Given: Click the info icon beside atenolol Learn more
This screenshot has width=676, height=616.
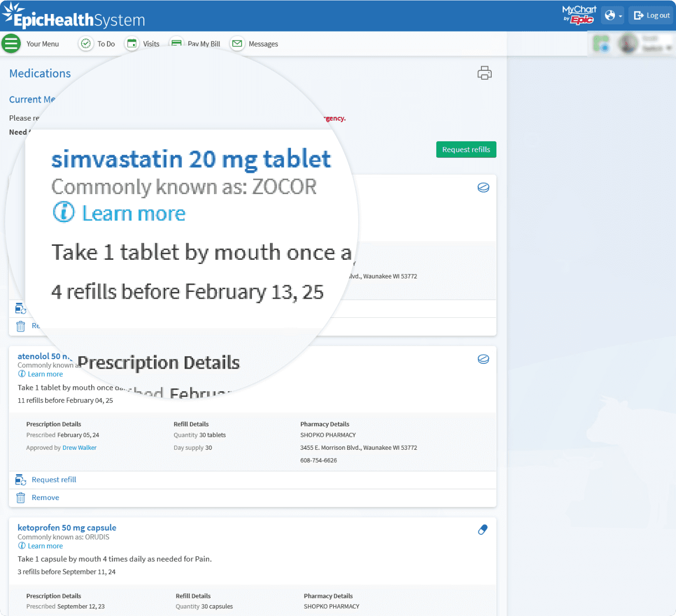Looking at the screenshot, I should pyautogui.click(x=22, y=374).
